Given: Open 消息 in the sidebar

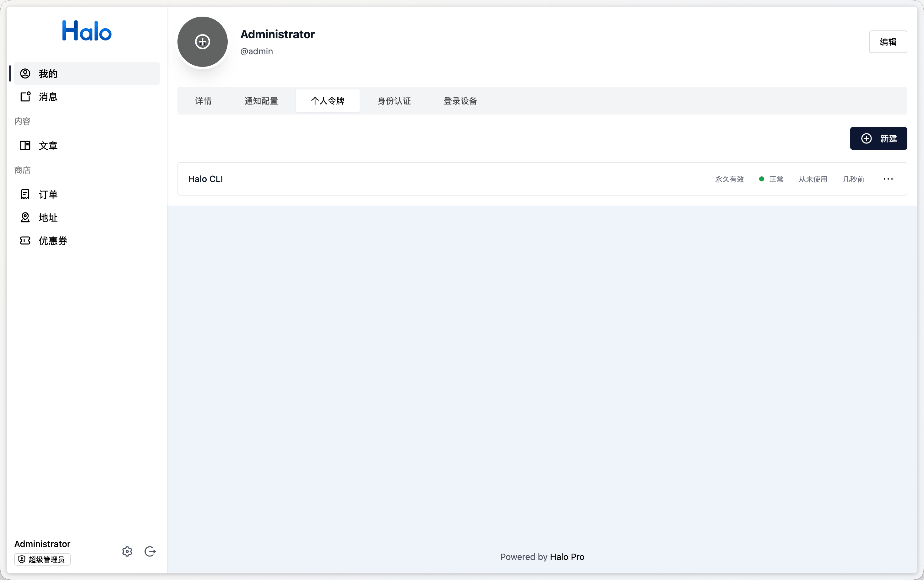Looking at the screenshot, I should [87, 97].
